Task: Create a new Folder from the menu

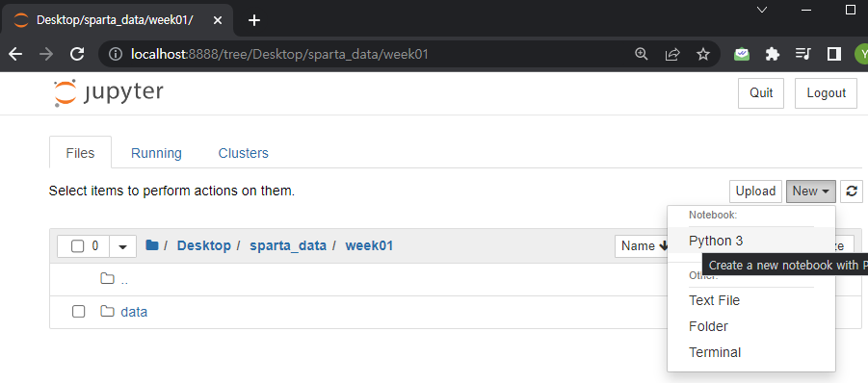Action: (751, 326)
